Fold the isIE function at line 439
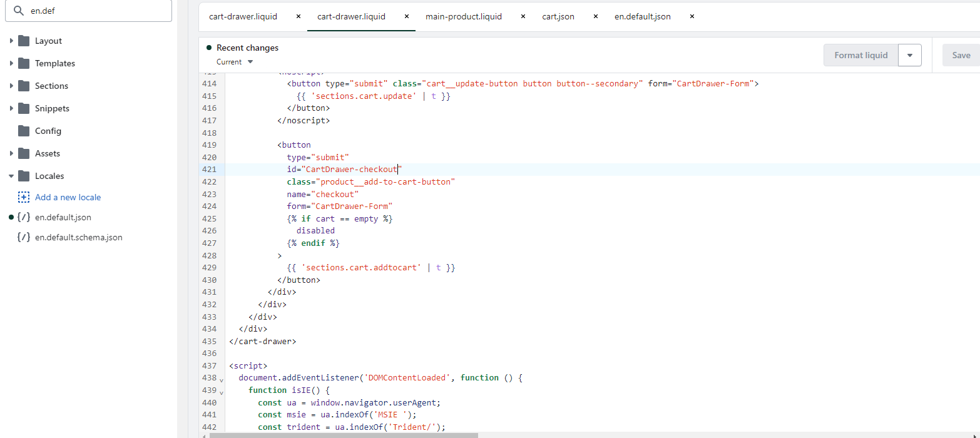 pos(222,391)
